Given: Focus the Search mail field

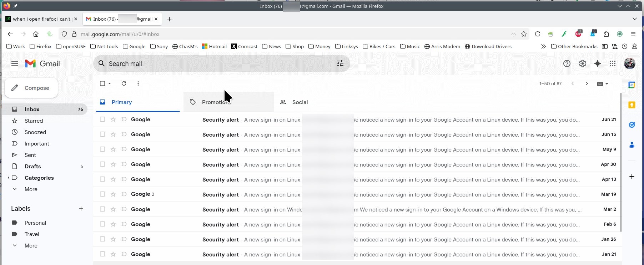Looking at the screenshot, I should pos(221,63).
